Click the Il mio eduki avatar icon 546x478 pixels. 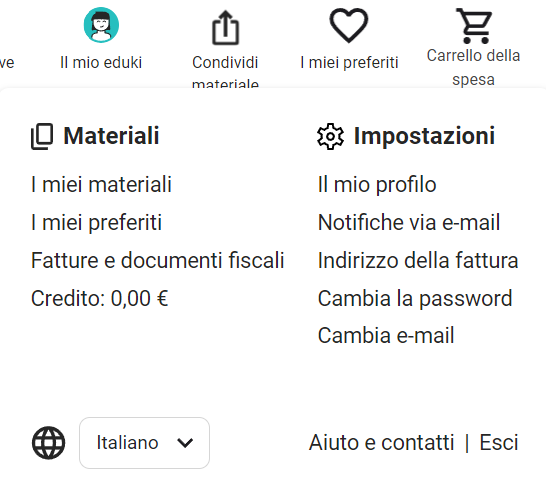click(101, 25)
